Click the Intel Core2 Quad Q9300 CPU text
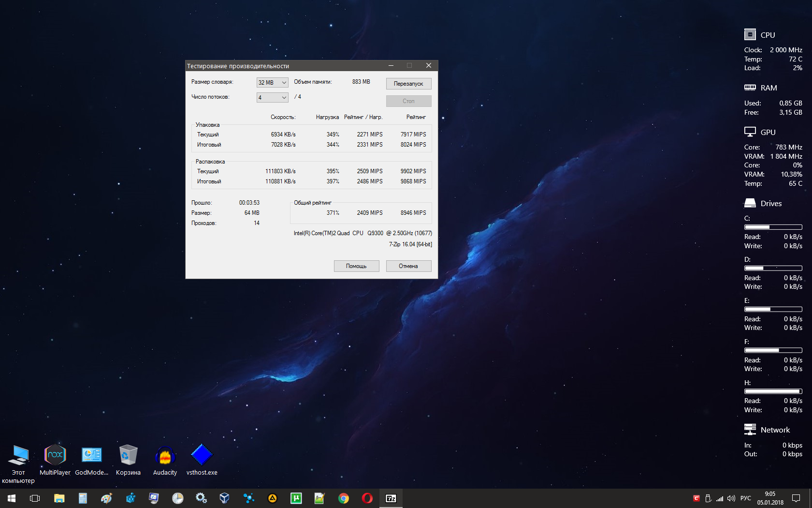The height and width of the screenshot is (508, 812). coord(363,233)
